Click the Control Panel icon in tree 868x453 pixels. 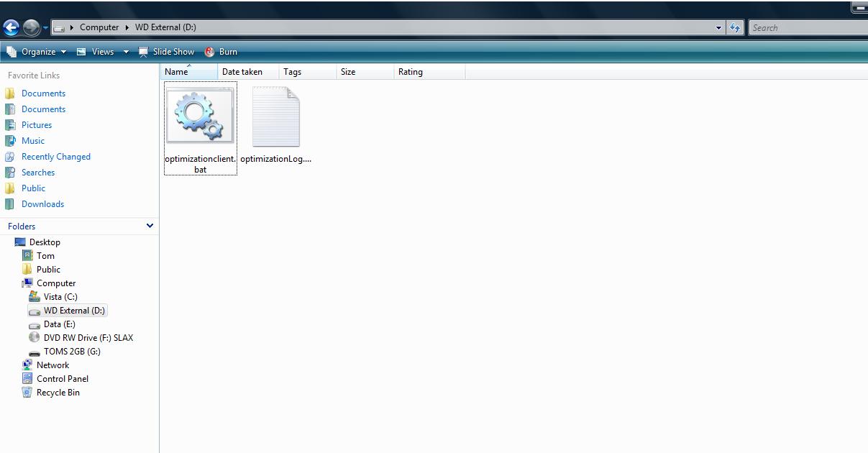point(27,379)
